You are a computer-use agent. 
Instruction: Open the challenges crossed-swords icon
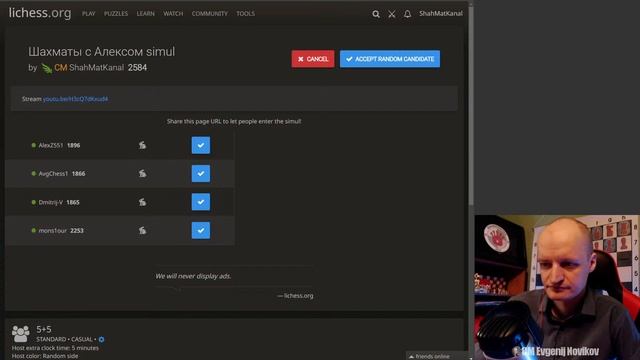click(391, 14)
